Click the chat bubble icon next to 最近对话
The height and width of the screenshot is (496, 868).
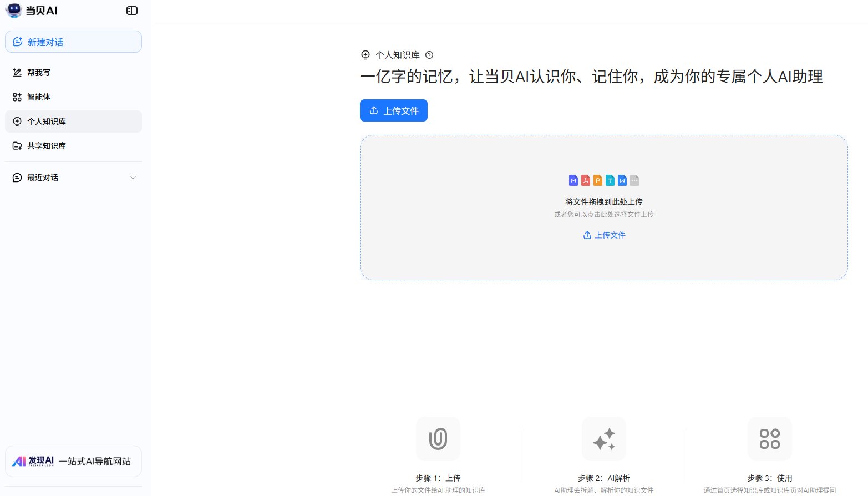point(17,178)
